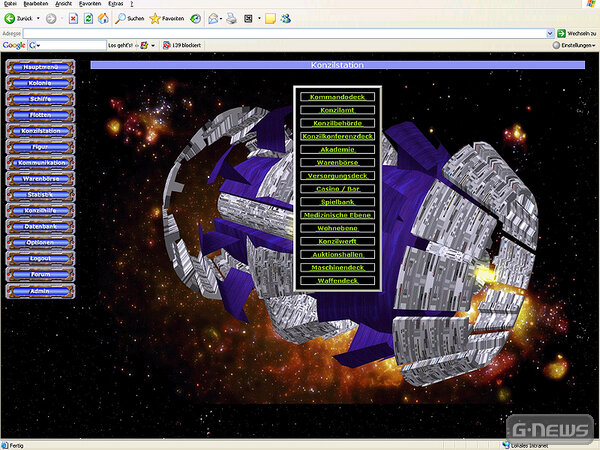Open Kommunikation in side menu
600x450 pixels.
[x=41, y=163]
